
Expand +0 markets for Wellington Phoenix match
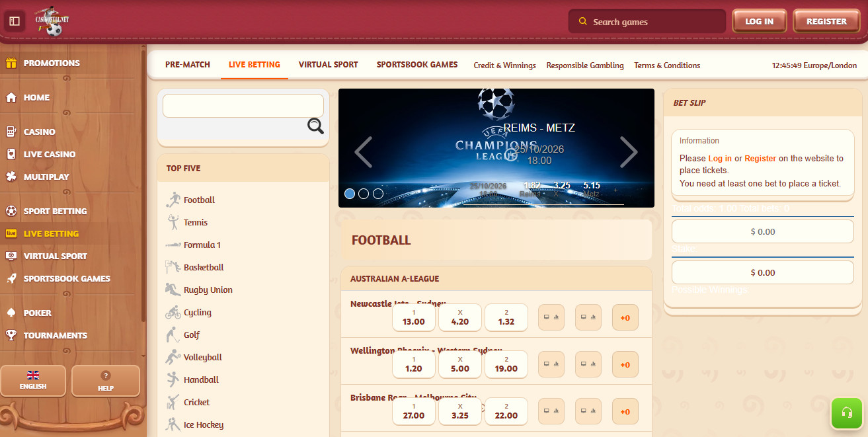pyautogui.click(x=625, y=364)
